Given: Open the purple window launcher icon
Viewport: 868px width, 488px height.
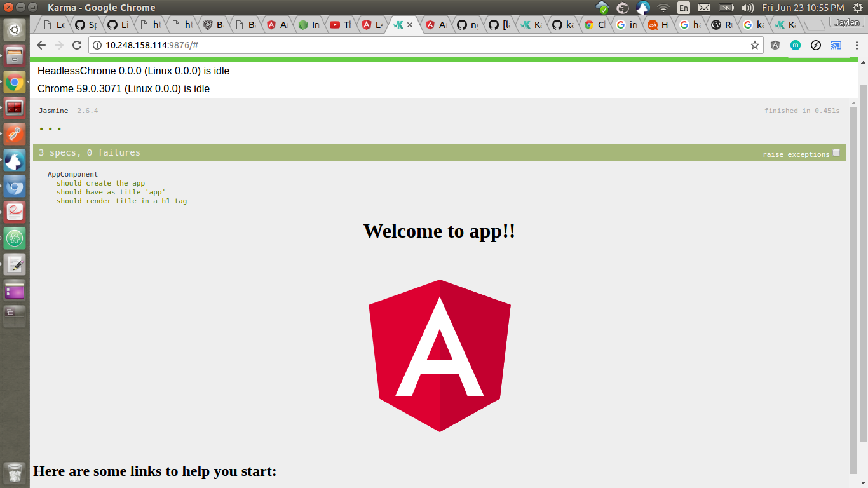Looking at the screenshot, I should coord(15,290).
